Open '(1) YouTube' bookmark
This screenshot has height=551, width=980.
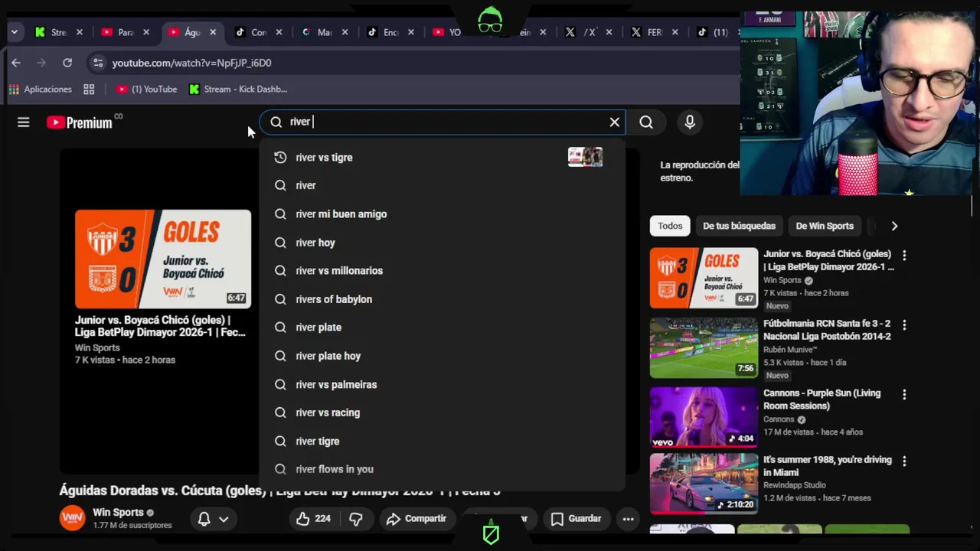(146, 89)
